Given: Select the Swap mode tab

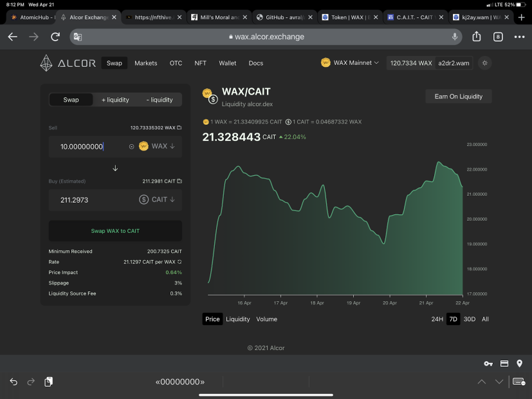Looking at the screenshot, I should coord(71,100).
